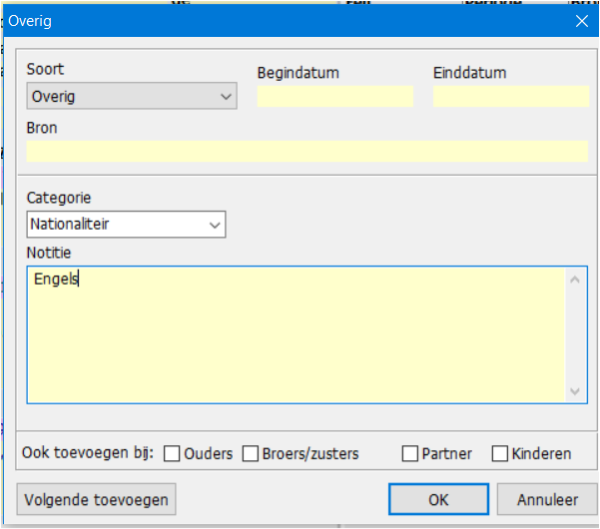Click into the Einddatum date field
Viewport: 600px width, 529px height.
click(510, 96)
